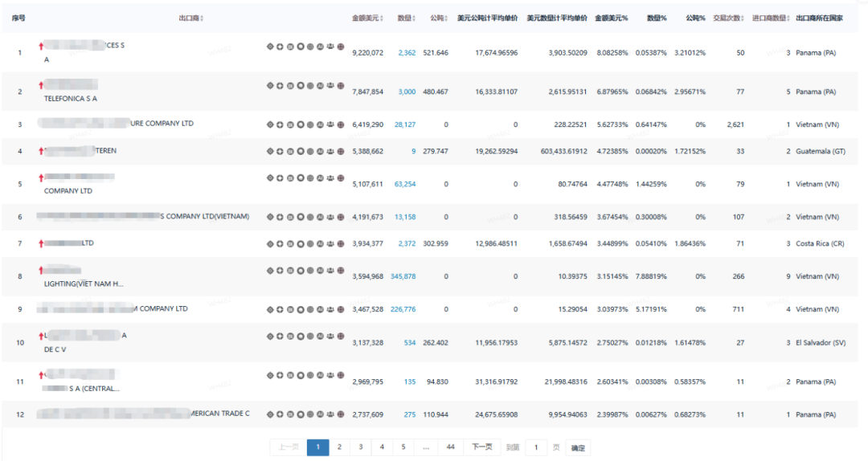Click the red up arrow in row 7
The image size is (868, 461).
point(41,243)
